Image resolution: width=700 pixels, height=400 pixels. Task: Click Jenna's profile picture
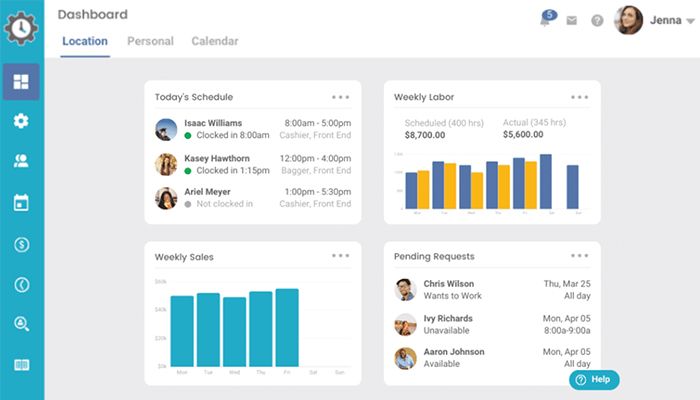click(x=629, y=20)
